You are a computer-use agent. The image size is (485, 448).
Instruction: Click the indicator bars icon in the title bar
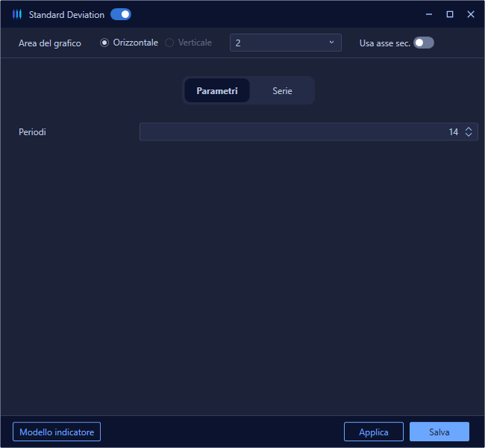click(x=17, y=14)
